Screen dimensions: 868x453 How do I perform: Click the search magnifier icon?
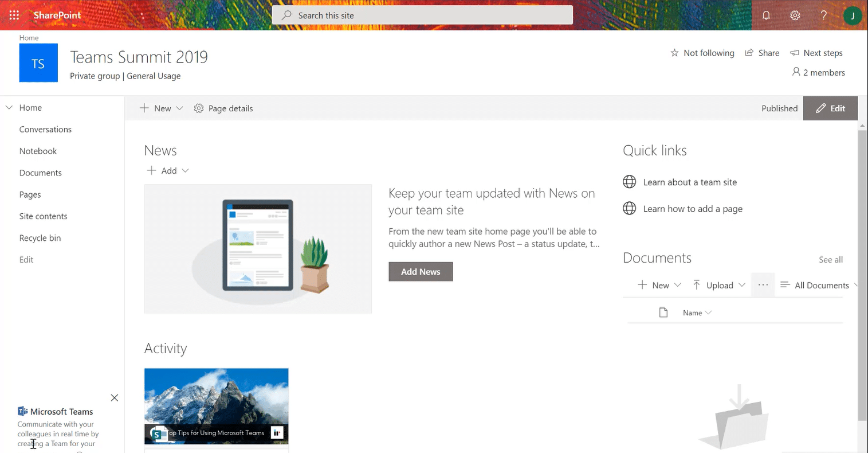click(286, 15)
